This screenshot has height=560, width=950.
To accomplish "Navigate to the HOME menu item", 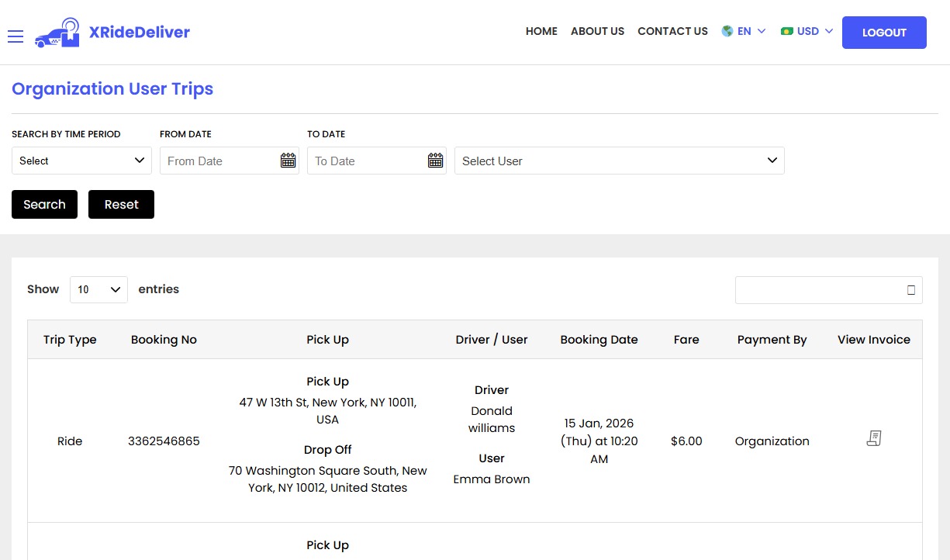I will pyautogui.click(x=541, y=32).
